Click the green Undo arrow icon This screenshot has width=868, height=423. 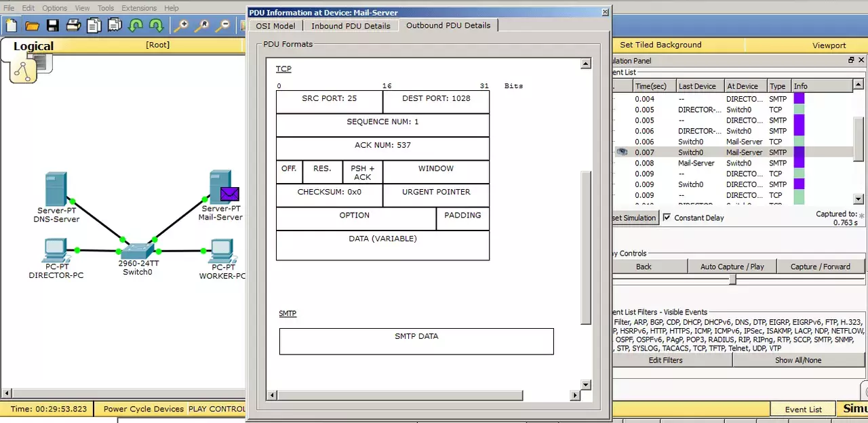point(136,26)
